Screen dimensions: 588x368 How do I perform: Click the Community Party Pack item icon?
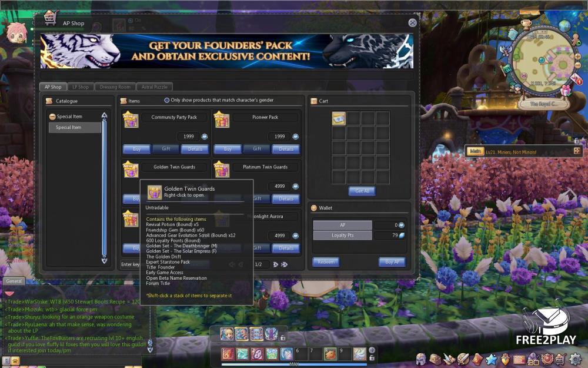tap(131, 119)
